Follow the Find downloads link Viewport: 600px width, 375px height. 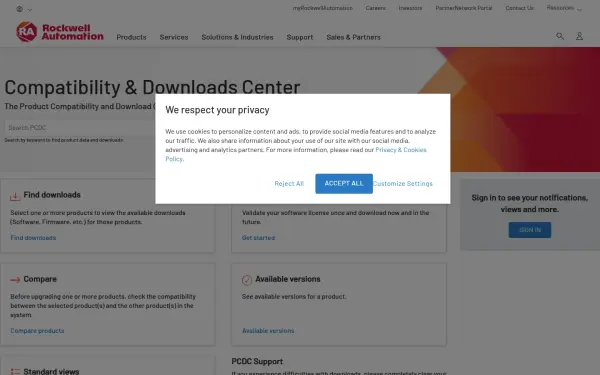33,238
